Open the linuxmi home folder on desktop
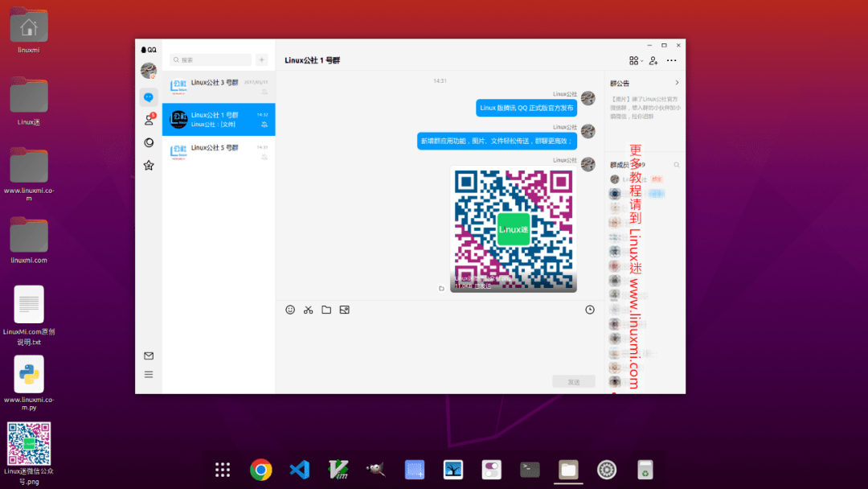 click(29, 31)
